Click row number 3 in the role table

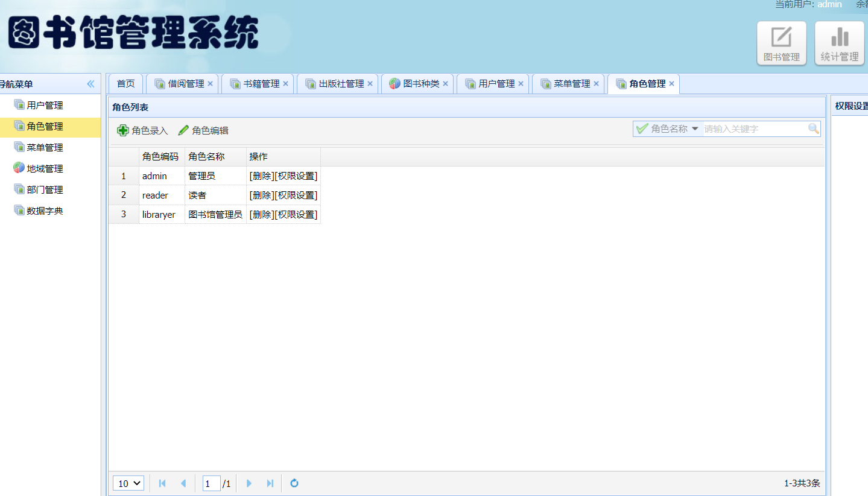pyautogui.click(x=124, y=215)
